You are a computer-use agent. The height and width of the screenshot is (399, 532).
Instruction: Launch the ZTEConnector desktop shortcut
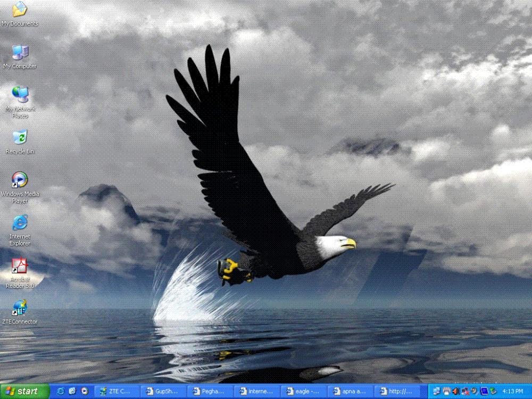click(x=20, y=308)
